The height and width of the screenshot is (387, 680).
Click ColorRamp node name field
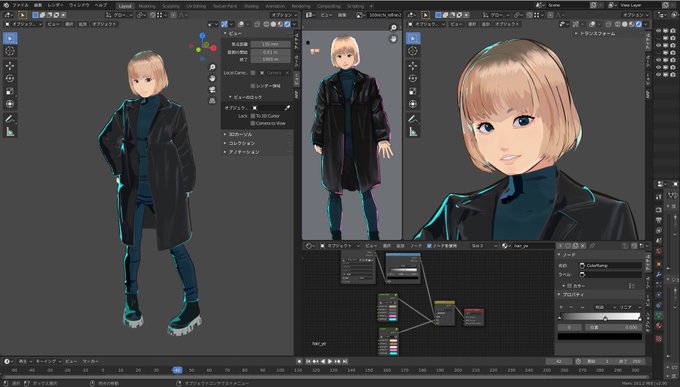coord(611,265)
